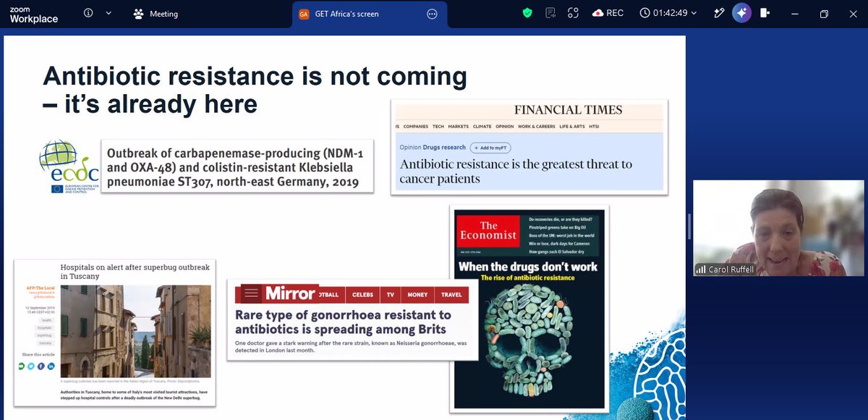Click the 'FINANCIAL TIMES' masthead
This screenshot has height=420, width=868.
coord(568,110)
